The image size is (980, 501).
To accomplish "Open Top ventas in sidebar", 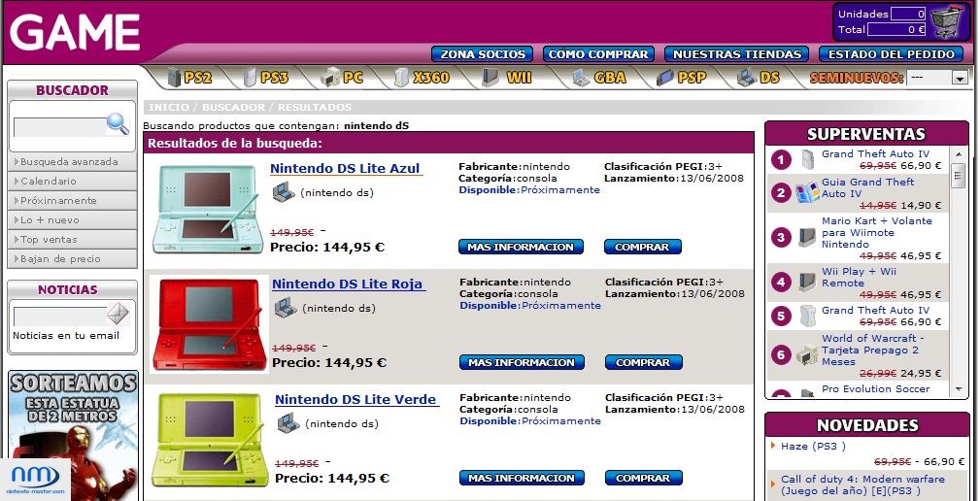I will pos(72,239).
